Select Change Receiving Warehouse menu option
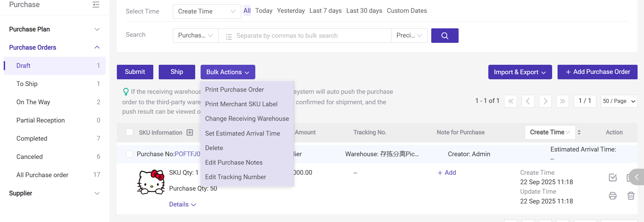The width and height of the screenshot is (644, 222). coord(247,119)
